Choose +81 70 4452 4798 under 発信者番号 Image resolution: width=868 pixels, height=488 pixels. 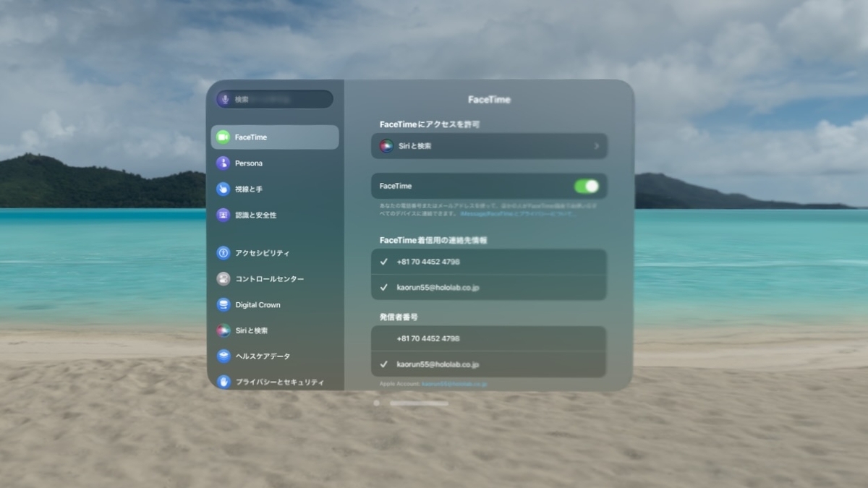[x=489, y=338]
